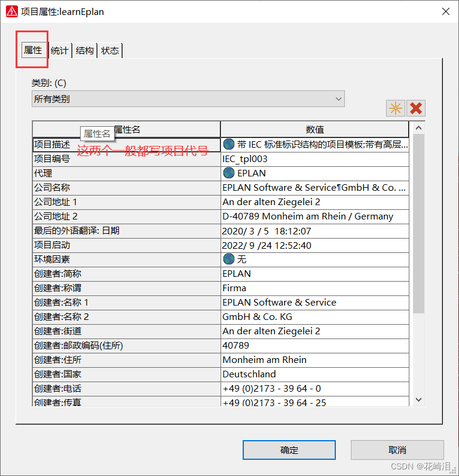Select the 创建者:国家 row
The width and height of the screenshot is (459, 476).
pyautogui.click(x=126, y=374)
